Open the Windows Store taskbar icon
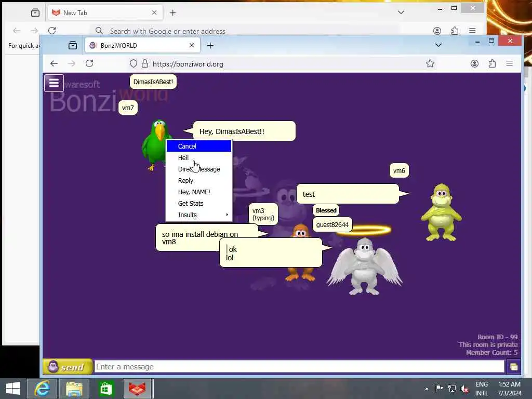Image resolution: width=532 pixels, height=399 pixels. pyautogui.click(x=106, y=389)
